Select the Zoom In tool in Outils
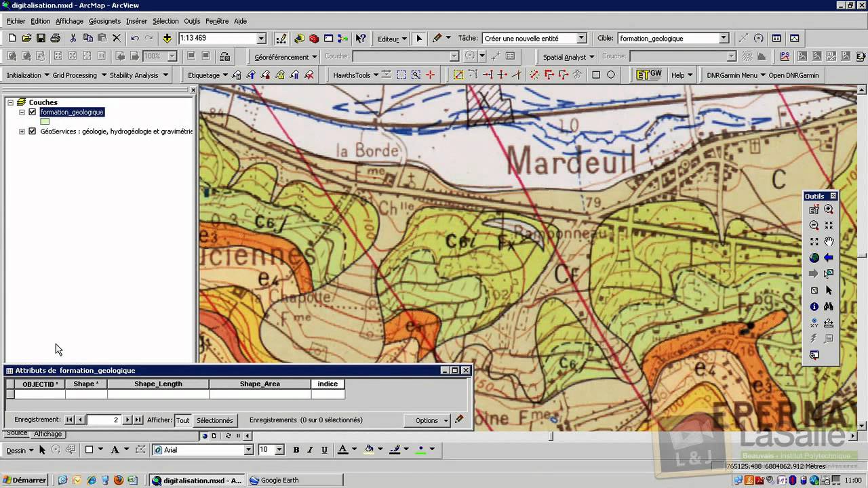868x488 pixels. (x=829, y=210)
